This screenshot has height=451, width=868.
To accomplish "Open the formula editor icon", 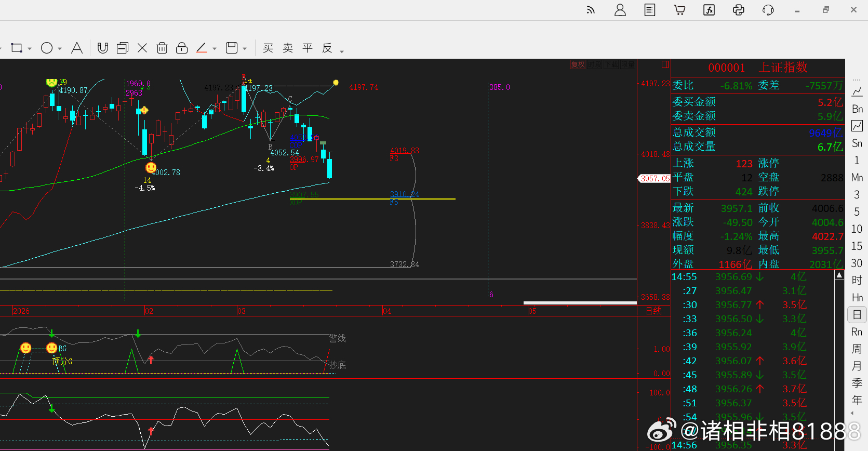I will tap(709, 10).
